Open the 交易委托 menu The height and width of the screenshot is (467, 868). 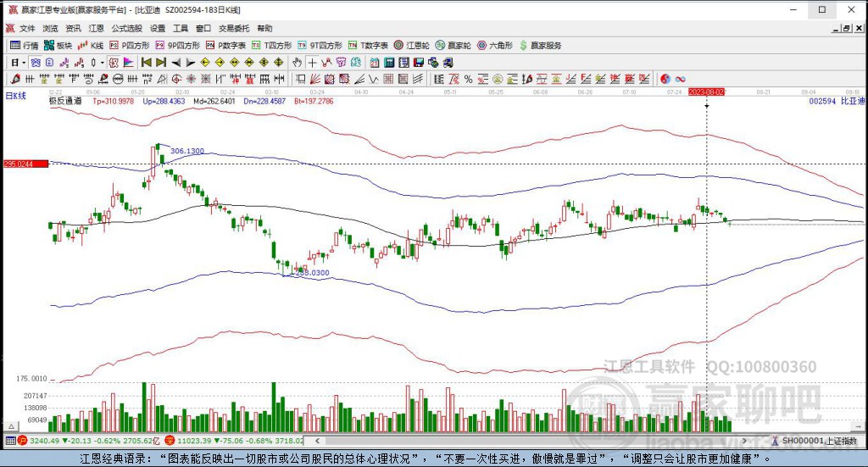[x=234, y=28]
